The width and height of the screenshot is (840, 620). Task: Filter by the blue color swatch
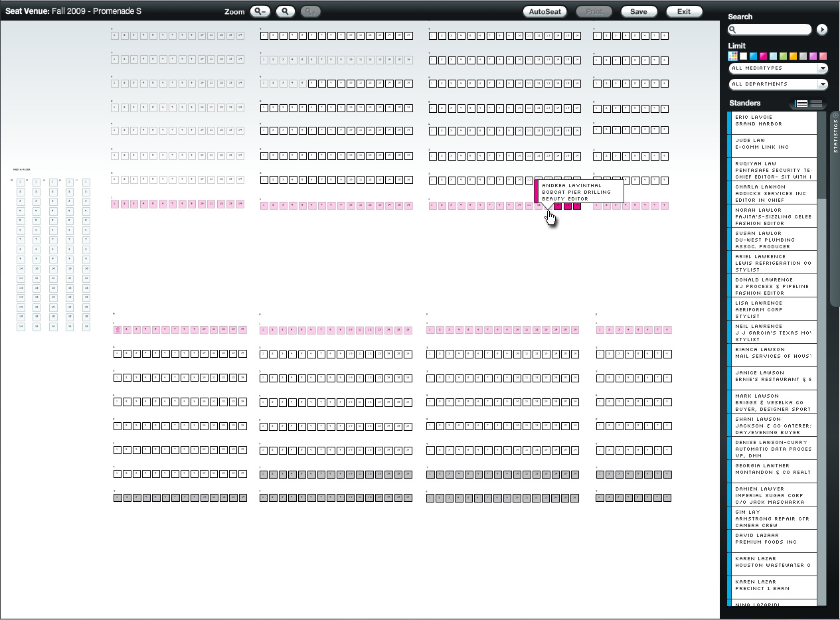point(753,56)
